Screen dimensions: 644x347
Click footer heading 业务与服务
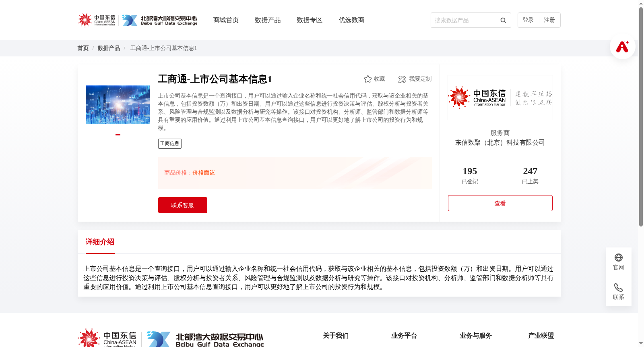coord(476,336)
